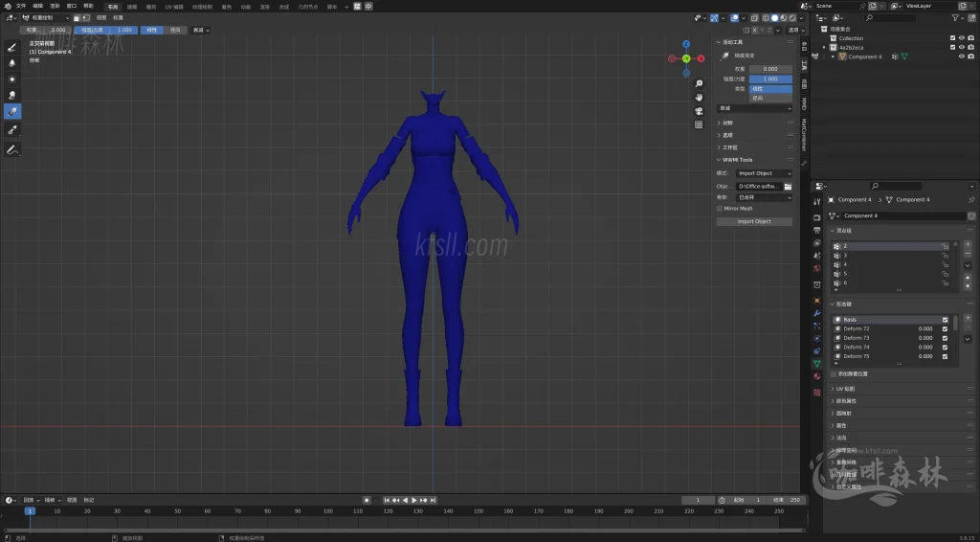Open the Particles properties tab icon
The width and height of the screenshot is (980, 542).
click(x=817, y=326)
